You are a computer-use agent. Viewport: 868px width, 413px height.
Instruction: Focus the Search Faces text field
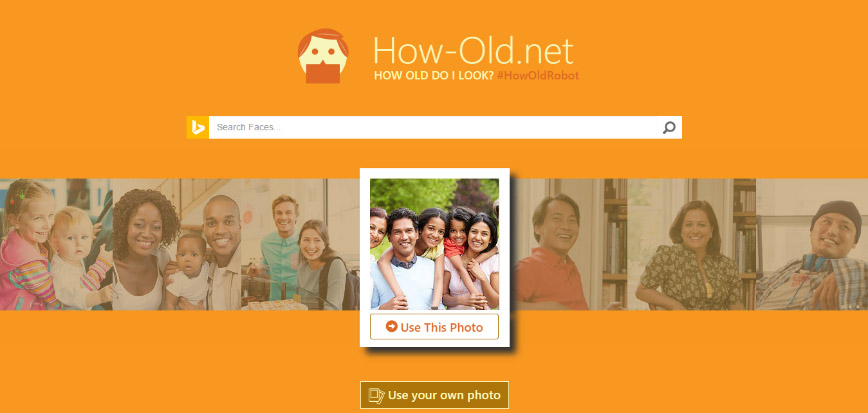click(433, 127)
